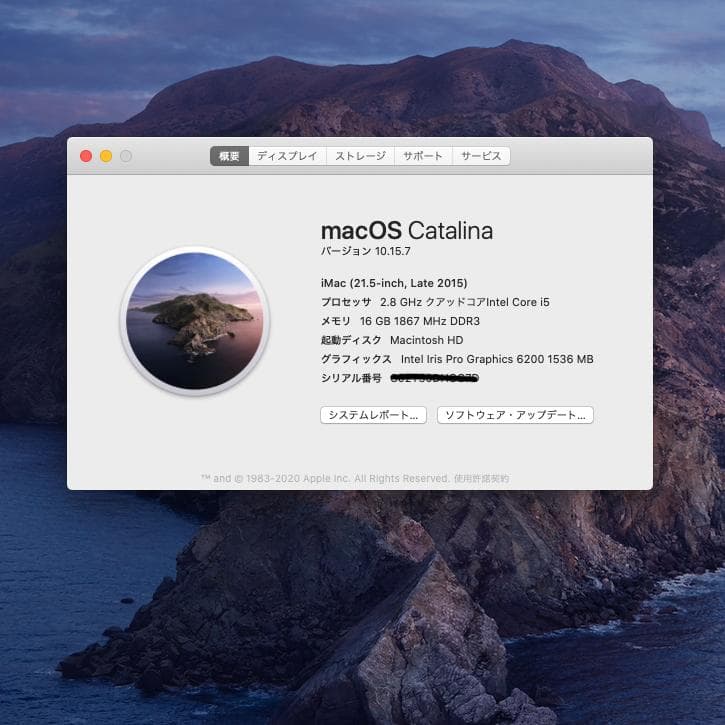This screenshot has width=725, height=725.
Task: Minimize window with the yellow button
Action: (106, 156)
